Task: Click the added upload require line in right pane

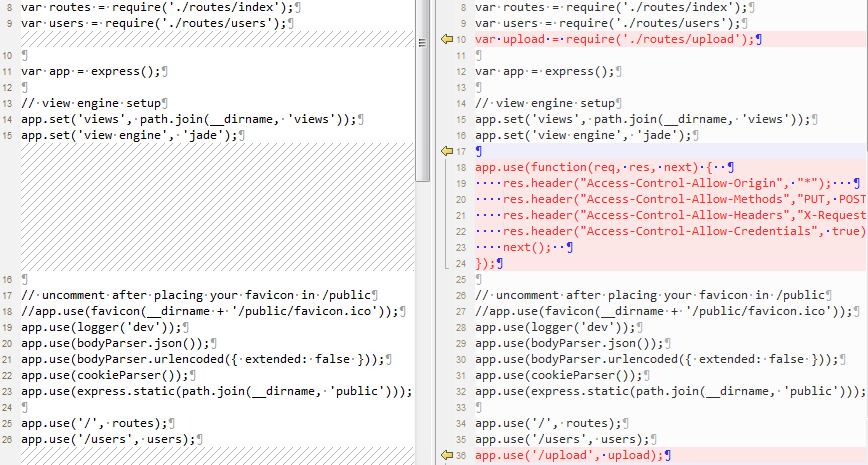Action: tap(614, 39)
